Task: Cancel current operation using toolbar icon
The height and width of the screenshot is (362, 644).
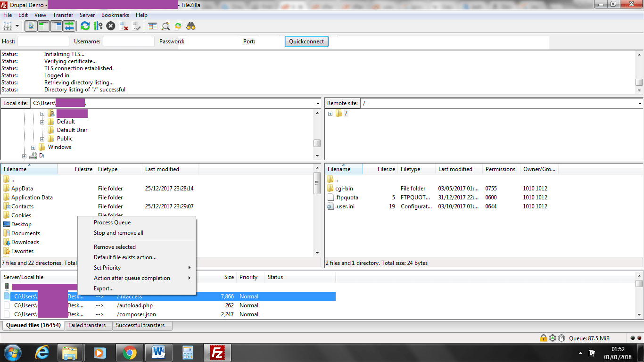Action: pos(111,26)
